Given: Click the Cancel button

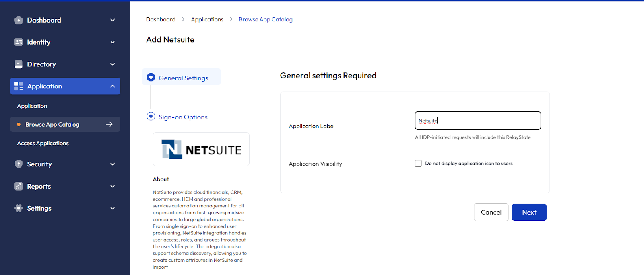Looking at the screenshot, I should (x=491, y=212).
